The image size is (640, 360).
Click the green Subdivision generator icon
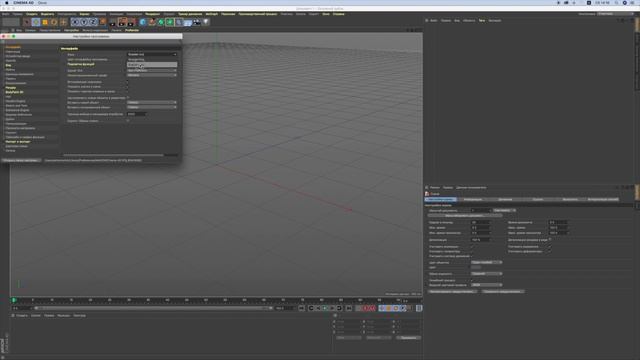[161, 22]
